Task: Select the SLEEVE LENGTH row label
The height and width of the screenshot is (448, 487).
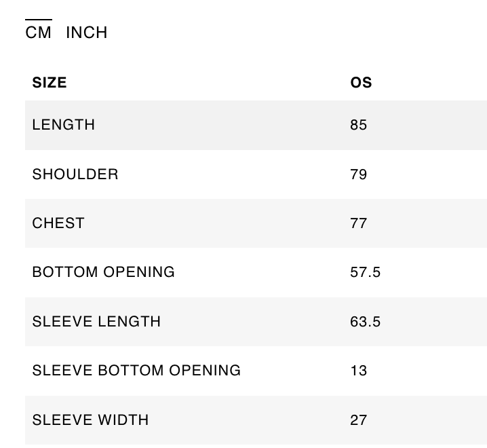Action: click(96, 321)
